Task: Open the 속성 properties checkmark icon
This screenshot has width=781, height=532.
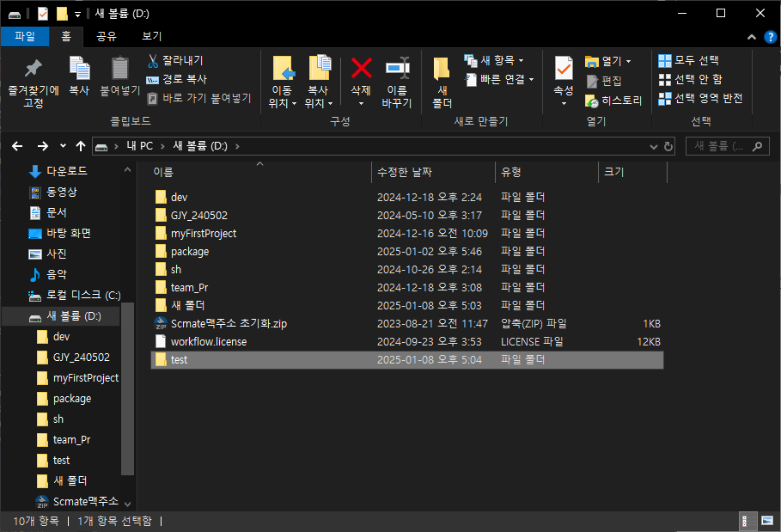Action: (x=564, y=68)
